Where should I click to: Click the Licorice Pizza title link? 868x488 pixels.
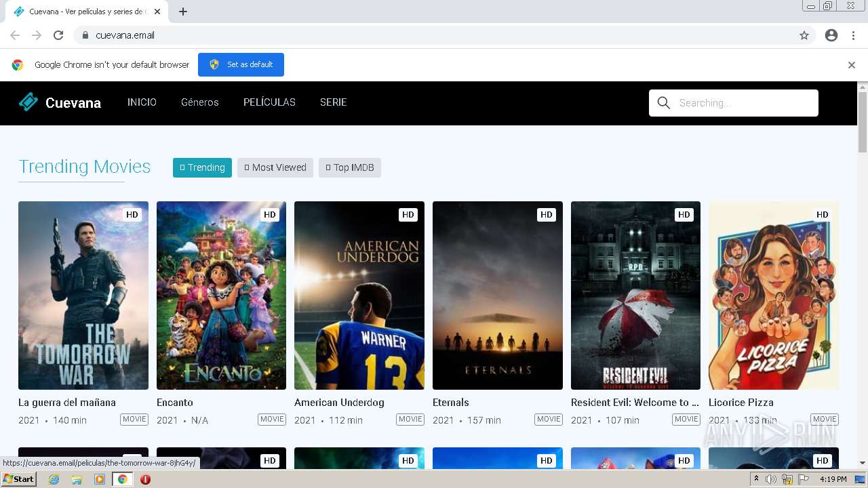pyautogui.click(x=741, y=403)
